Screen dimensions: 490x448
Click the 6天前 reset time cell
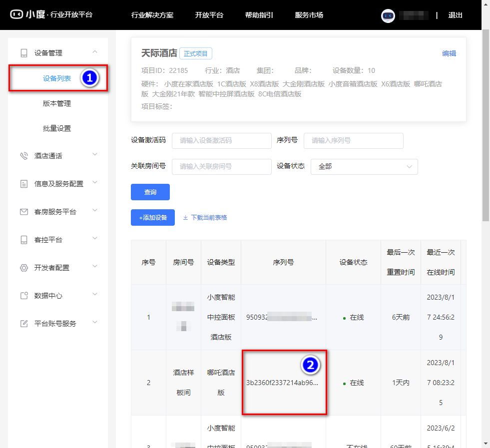click(x=401, y=318)
